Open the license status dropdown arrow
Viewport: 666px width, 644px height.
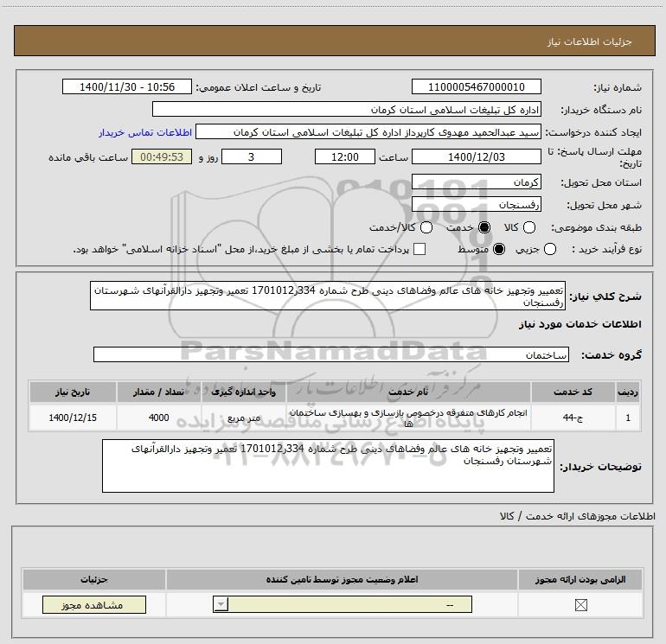[x=221, y=604]
